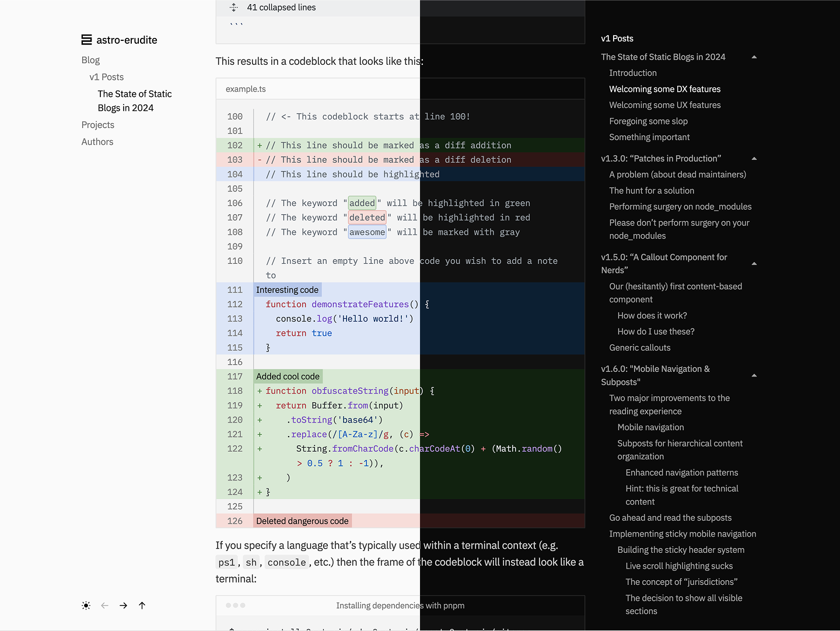Click the 'Interesting code' note label

tap(288, 290)
